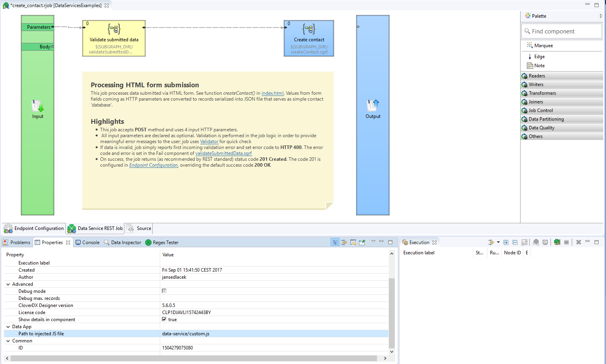The height and width of the screenshot is (364, 606).
Task: Uncheck Show details in component checkbox
Action: click(x=164, y=320)
